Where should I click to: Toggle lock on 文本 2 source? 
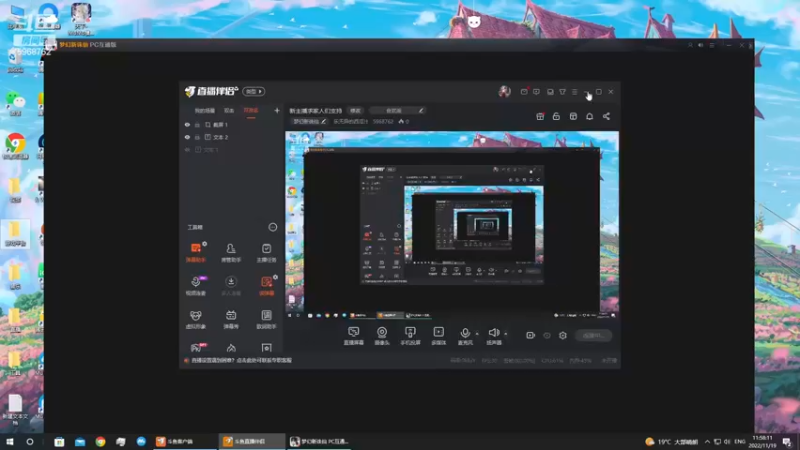point(197,137)
